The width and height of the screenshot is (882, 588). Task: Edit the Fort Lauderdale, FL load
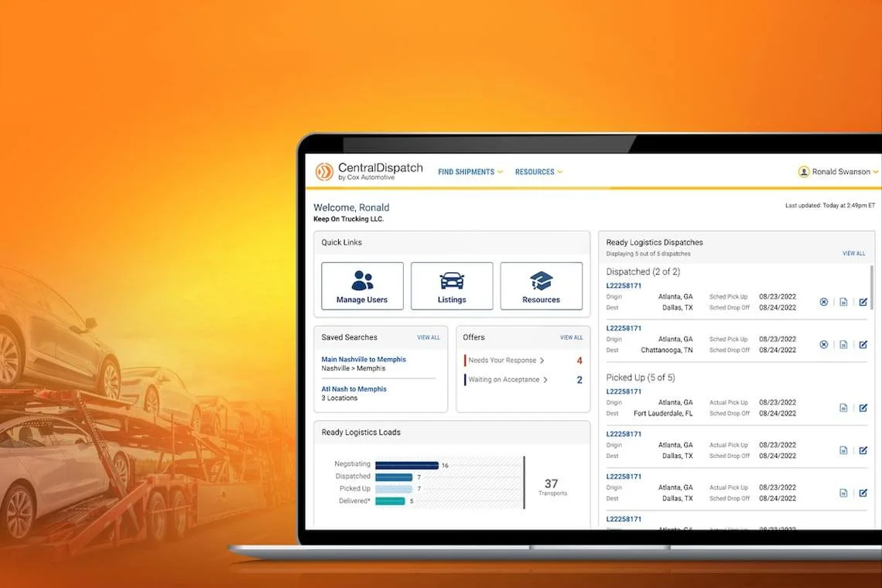point(863,408)
